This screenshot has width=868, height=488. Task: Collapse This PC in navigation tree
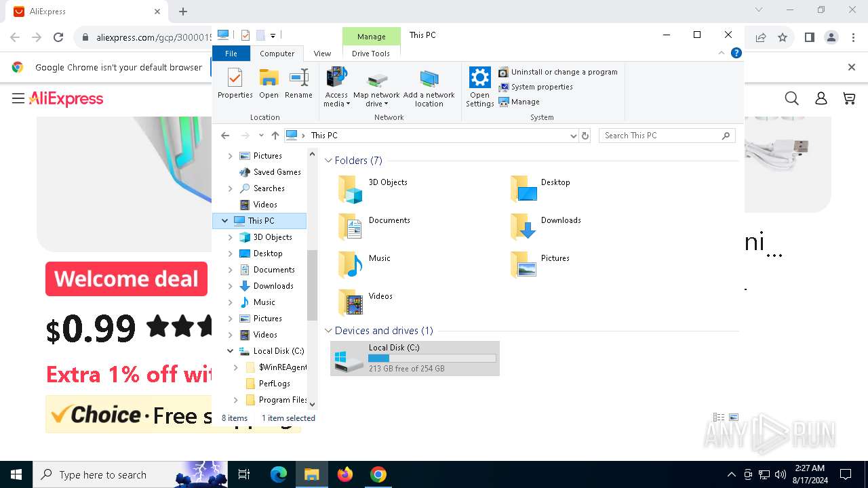[x=224, y=221]
